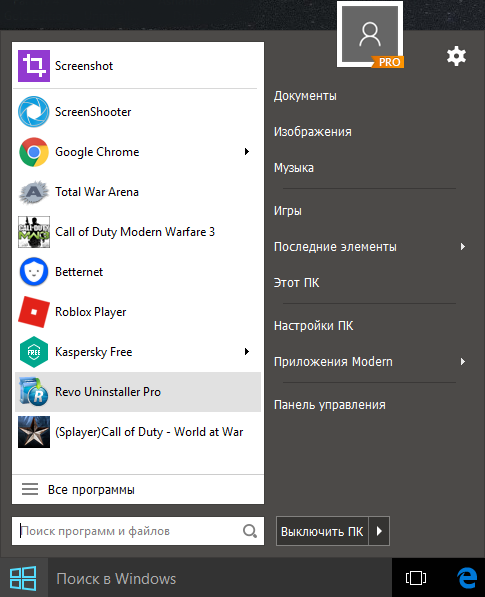Open Revo Uninstaller Pro icon

(x=34, y=392)
